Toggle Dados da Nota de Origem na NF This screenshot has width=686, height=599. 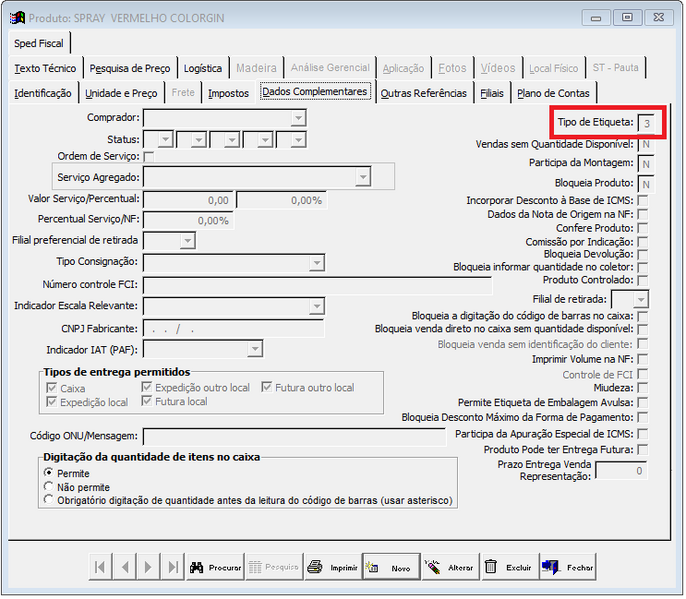point(643,214)
